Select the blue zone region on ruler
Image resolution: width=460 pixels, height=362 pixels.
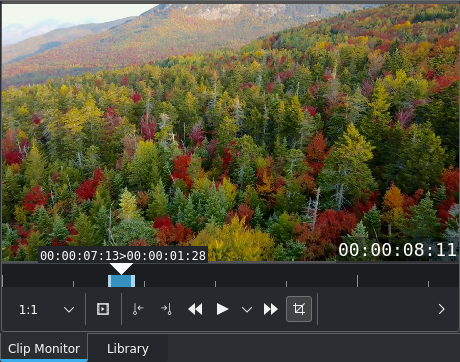121,281
